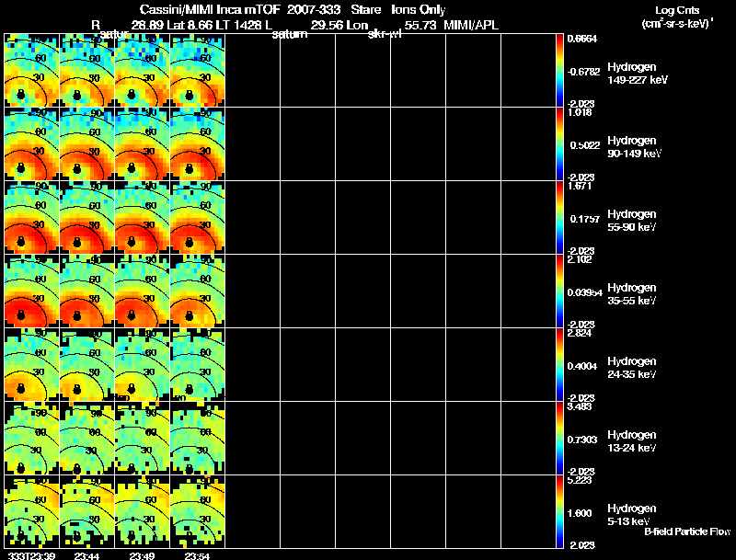This screenshot has width=736, height=560.
Task: Click the color bar for Hydrogen 55-90 keV
Action: pyautogui.click(x=559, y=218)
